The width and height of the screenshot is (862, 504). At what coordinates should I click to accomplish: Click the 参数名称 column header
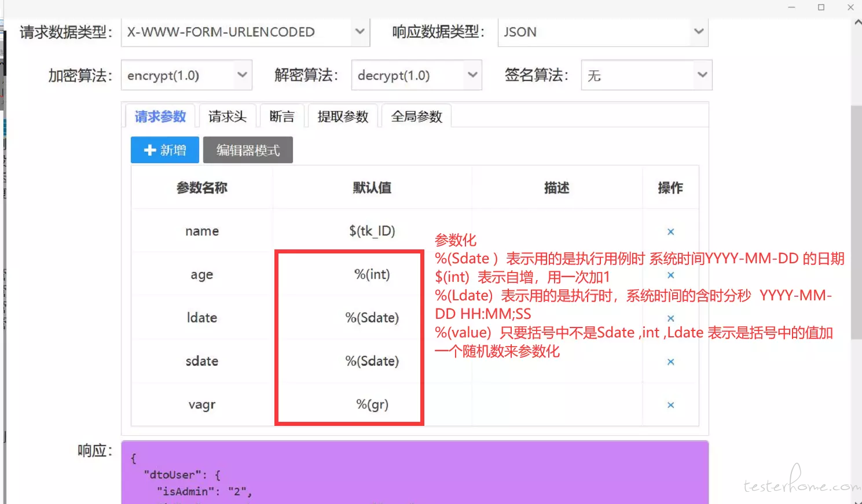202,187
